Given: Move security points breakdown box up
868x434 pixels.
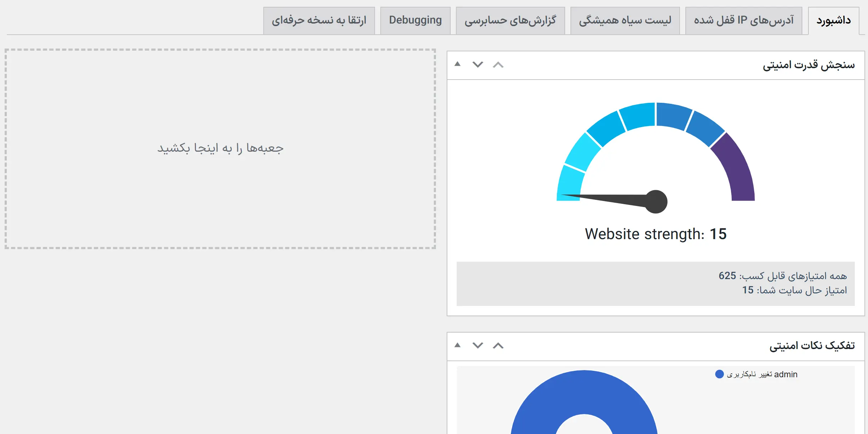Looking at the screenshot, I should [498, 345].
